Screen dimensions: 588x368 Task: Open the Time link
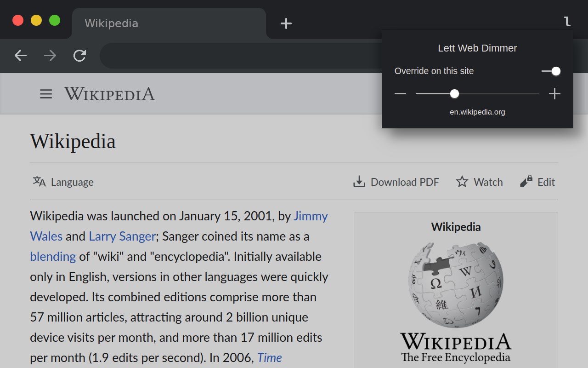[270, 357]
